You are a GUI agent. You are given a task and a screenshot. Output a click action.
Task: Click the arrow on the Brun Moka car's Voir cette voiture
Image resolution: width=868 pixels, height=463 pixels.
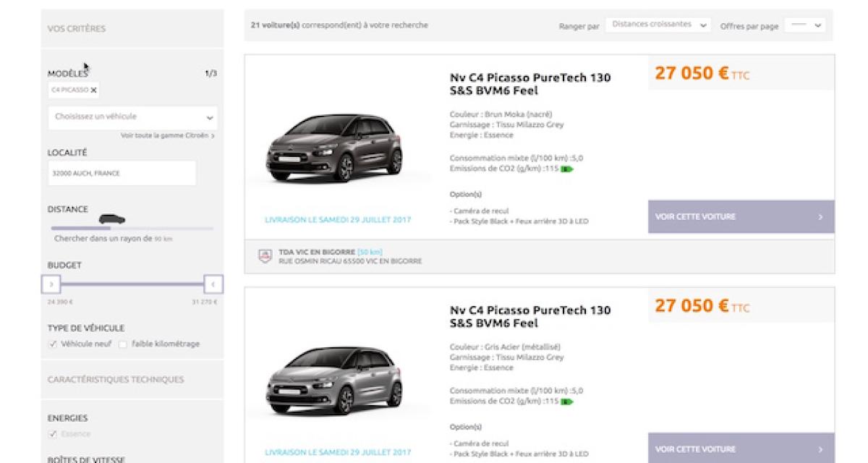[x=820, y=217]
